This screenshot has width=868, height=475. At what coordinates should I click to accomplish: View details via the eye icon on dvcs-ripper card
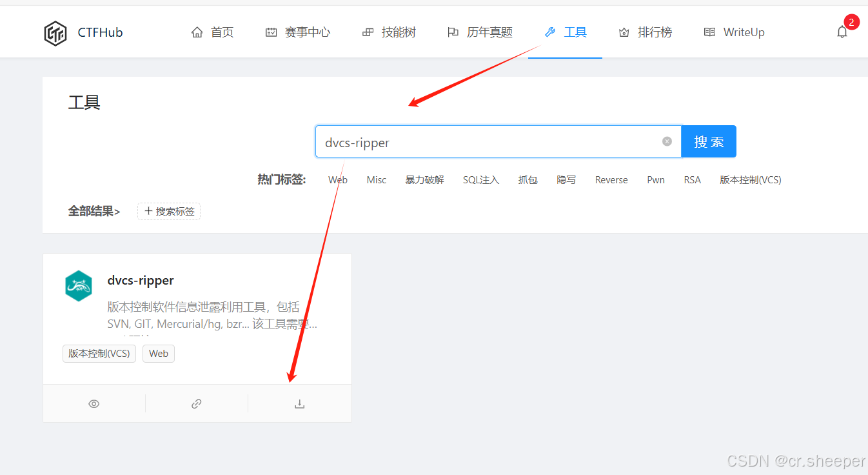(x=94, y=403)
